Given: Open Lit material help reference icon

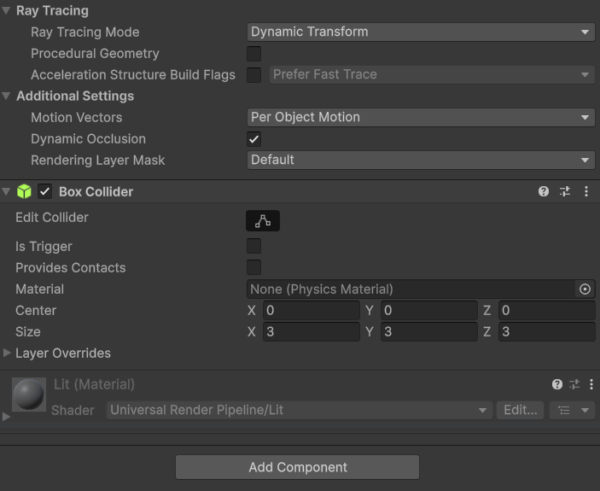Looking at the screenshot, I should [x=557, y=384].
